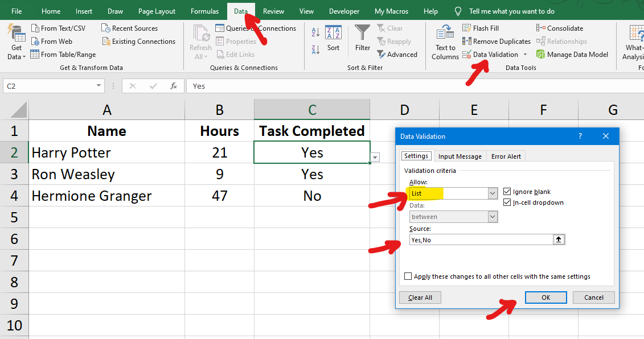Expand the Allow list dropdown
The width and height of the screenshot is (644, 339).
493,193
